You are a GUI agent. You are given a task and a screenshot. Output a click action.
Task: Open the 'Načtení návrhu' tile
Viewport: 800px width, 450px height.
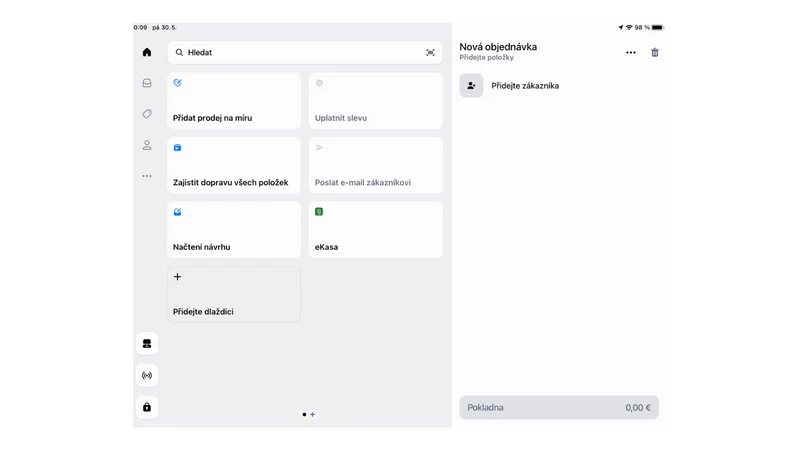pos(234,230)
